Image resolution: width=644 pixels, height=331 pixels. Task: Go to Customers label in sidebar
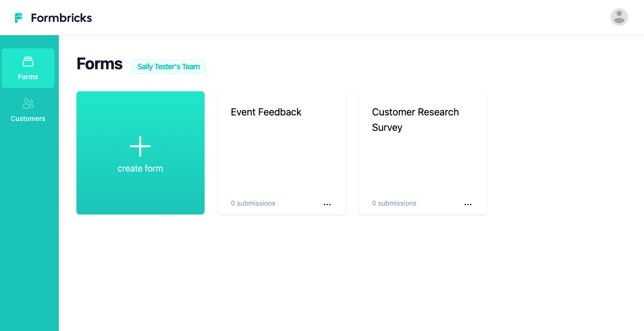[x=28, y=119]
